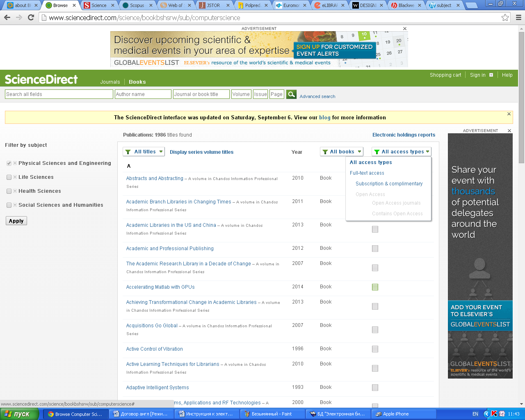Click access icon for Adaptive Intelligent Systems
This screenshot has width=525, height=420.
click(375, 388)
